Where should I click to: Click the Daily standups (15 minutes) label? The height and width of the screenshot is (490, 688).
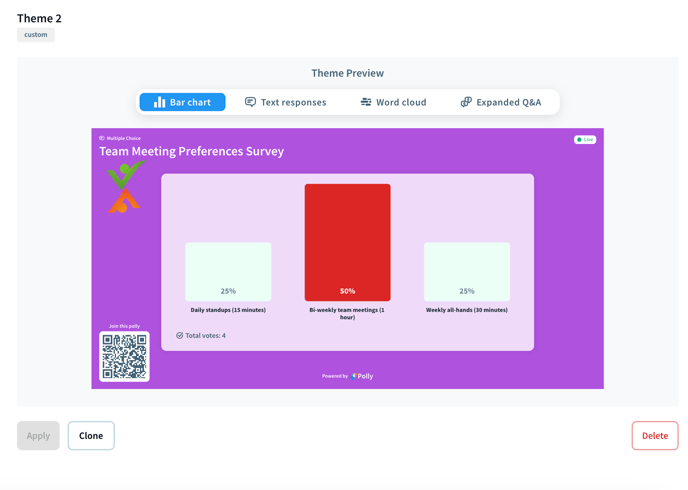tap(228, 310)
